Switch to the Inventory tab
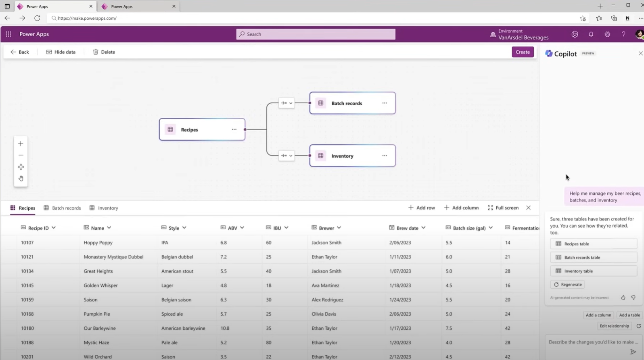644x360 pixels. tap(104, 208)
